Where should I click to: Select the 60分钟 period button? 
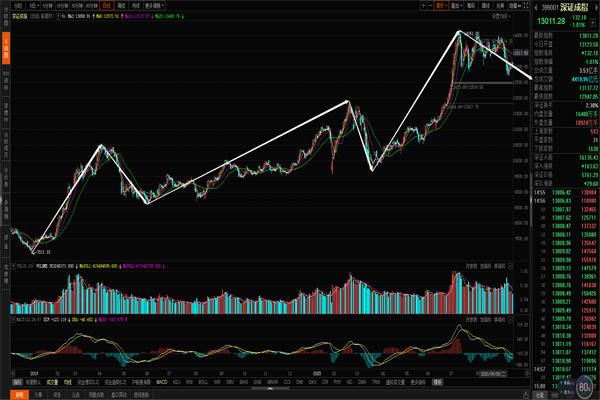pos(94,5)
